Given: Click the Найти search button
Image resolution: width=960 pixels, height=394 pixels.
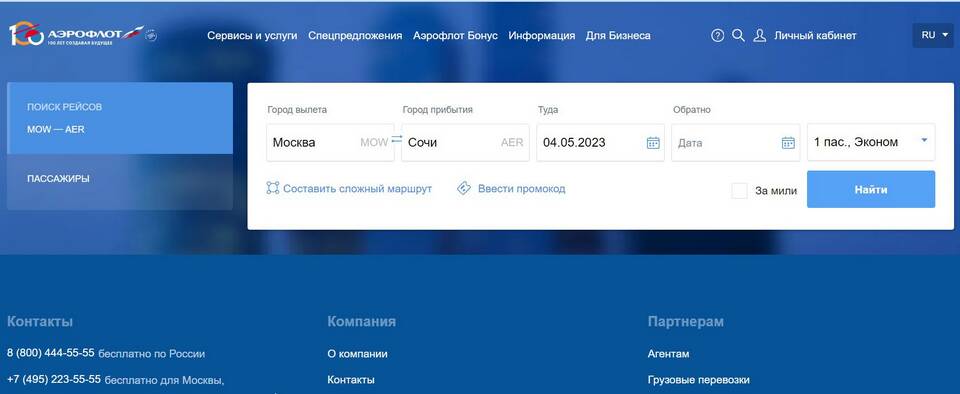Looking at the screenshot, I should coord(871,189).
